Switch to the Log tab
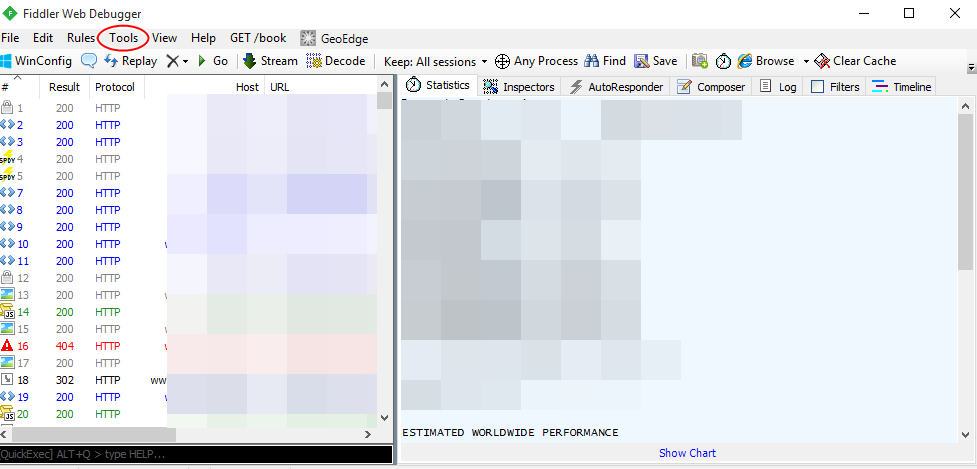This screenshot has height=469, width=977. coord(778,87)
